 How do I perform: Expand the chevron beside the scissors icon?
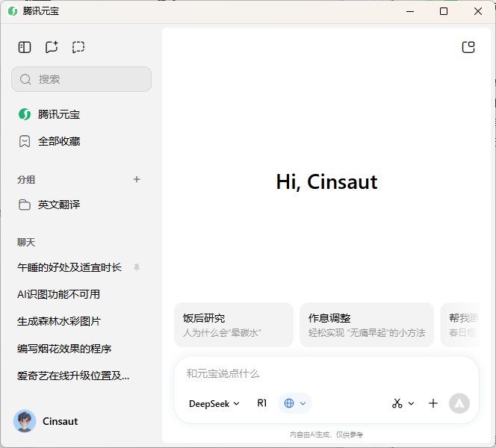411,403
